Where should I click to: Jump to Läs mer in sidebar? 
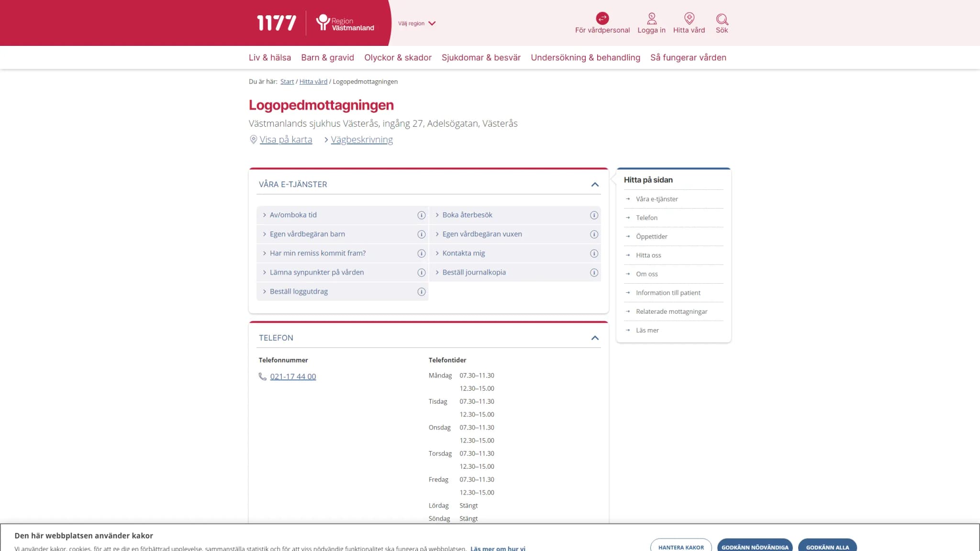647,331
